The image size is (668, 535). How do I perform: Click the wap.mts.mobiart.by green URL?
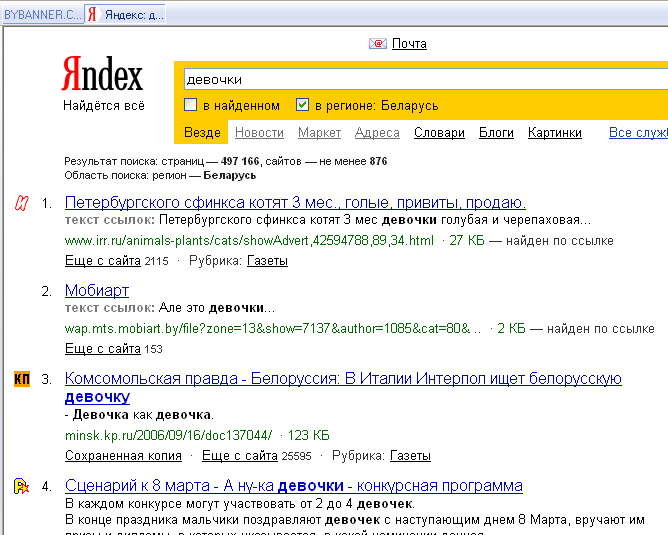[x=273, y=329]
